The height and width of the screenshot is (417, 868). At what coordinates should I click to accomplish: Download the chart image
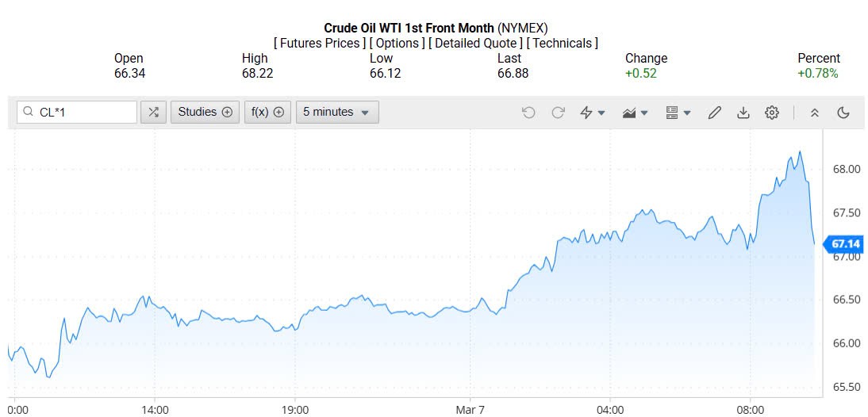click(x=743, y=113)
